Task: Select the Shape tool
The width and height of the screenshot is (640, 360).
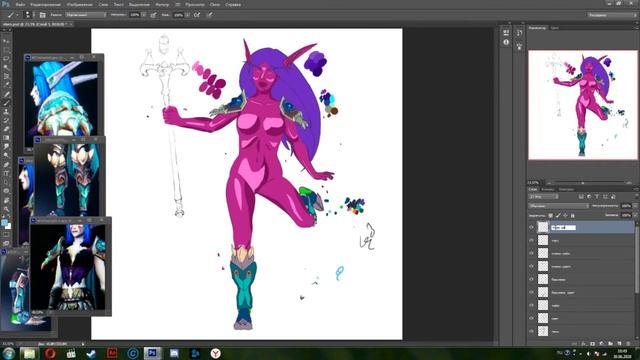Action: 6,191
